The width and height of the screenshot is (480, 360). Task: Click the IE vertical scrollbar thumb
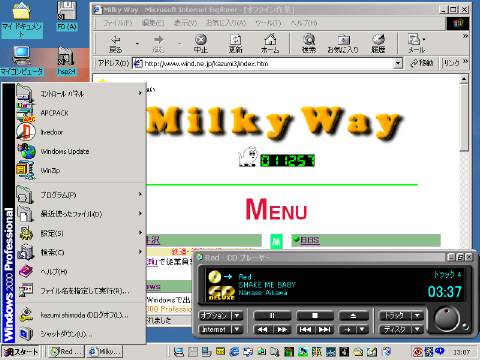(464, 118)
